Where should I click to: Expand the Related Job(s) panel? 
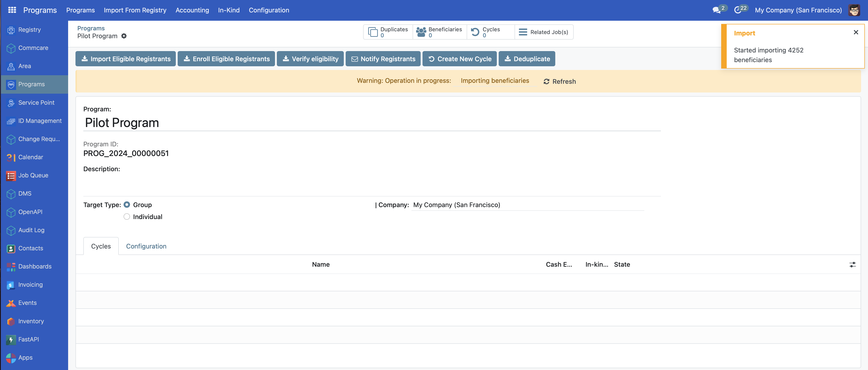[x=544, y=32]
